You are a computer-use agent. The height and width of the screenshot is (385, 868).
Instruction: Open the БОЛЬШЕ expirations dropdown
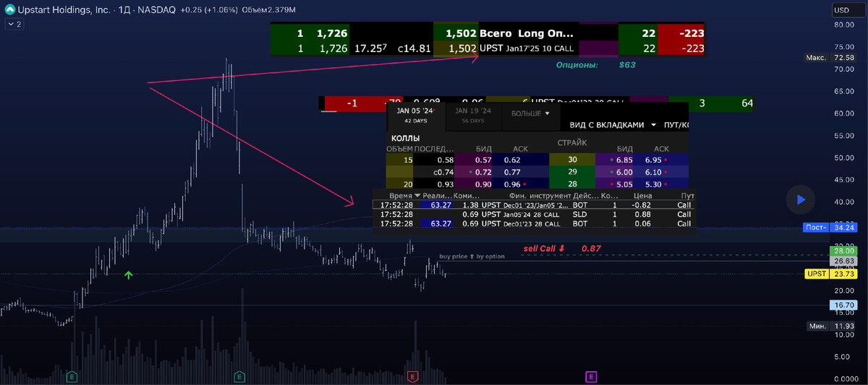coord(531,114)
